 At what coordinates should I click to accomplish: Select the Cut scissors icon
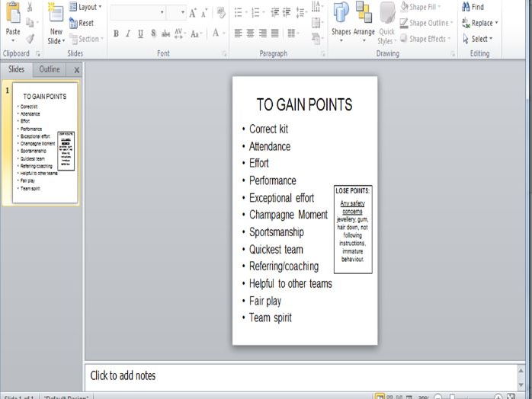coord(30,7)
